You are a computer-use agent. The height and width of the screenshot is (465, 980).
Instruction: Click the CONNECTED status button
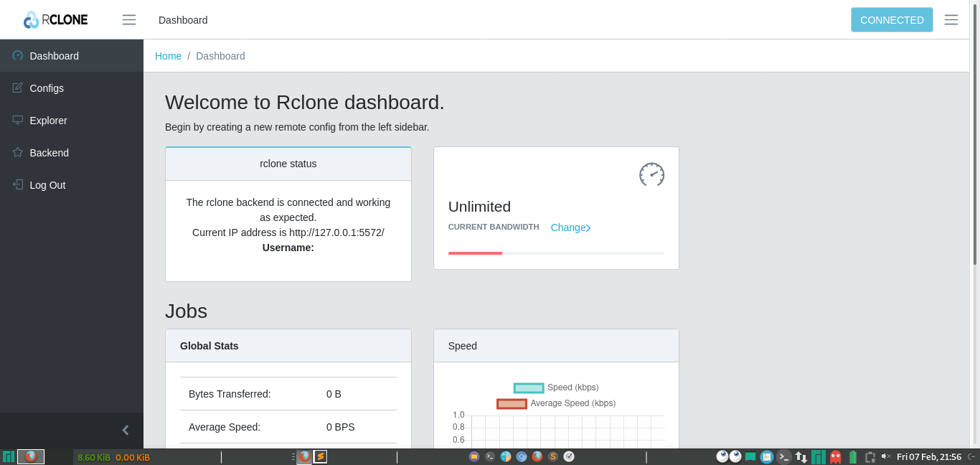[892, 20]
